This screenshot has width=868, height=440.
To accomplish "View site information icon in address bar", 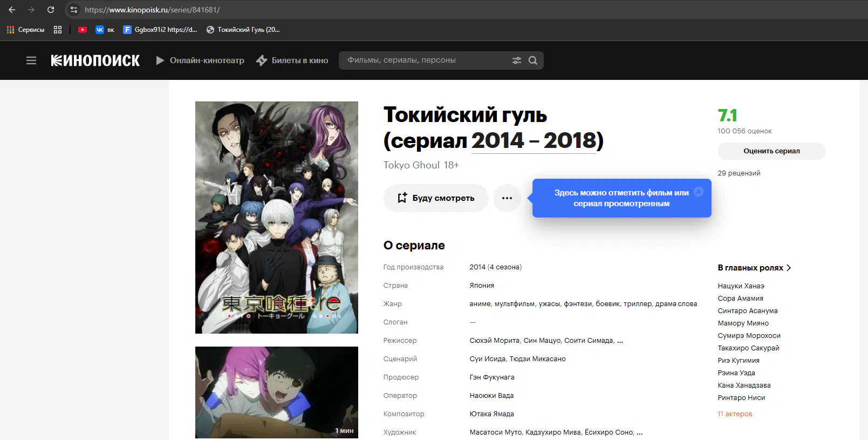I will tap(74, 10).
